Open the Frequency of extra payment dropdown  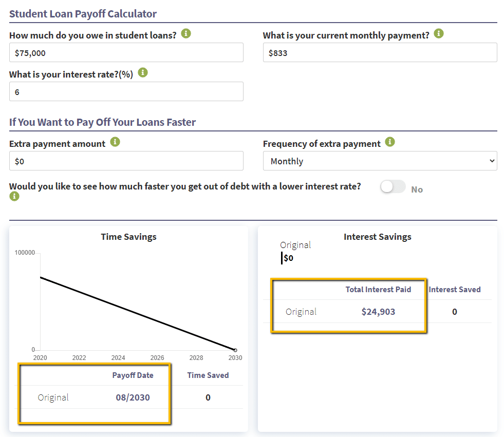click(380, 161)
